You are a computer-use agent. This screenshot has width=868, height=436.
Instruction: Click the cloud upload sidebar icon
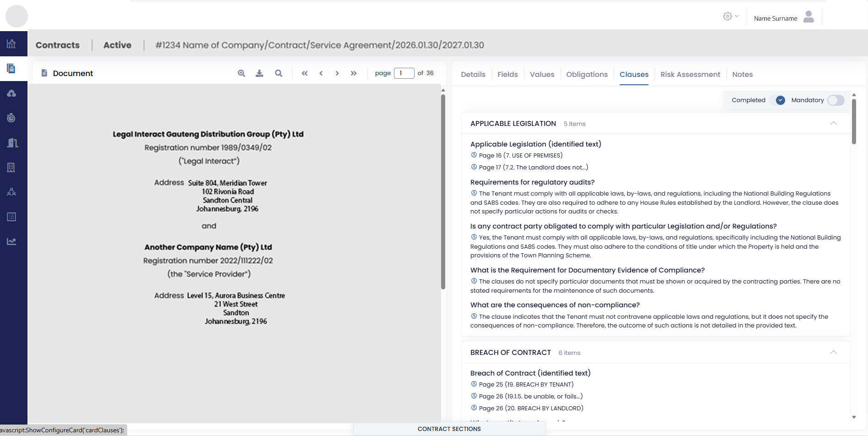coord(11,93)
